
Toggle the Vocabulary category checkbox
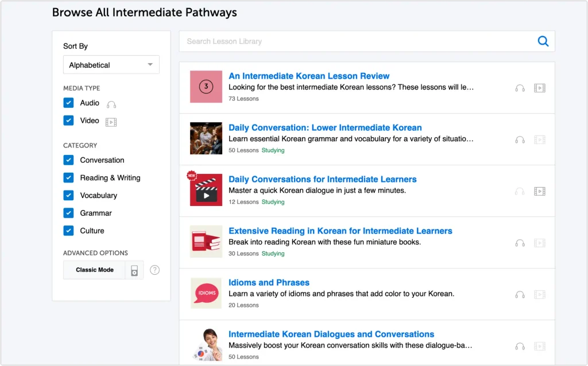click(x=69, y=196)
